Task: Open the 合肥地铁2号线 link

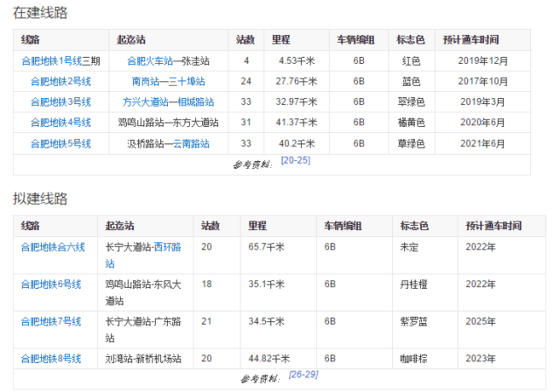Action: [60, 81]
